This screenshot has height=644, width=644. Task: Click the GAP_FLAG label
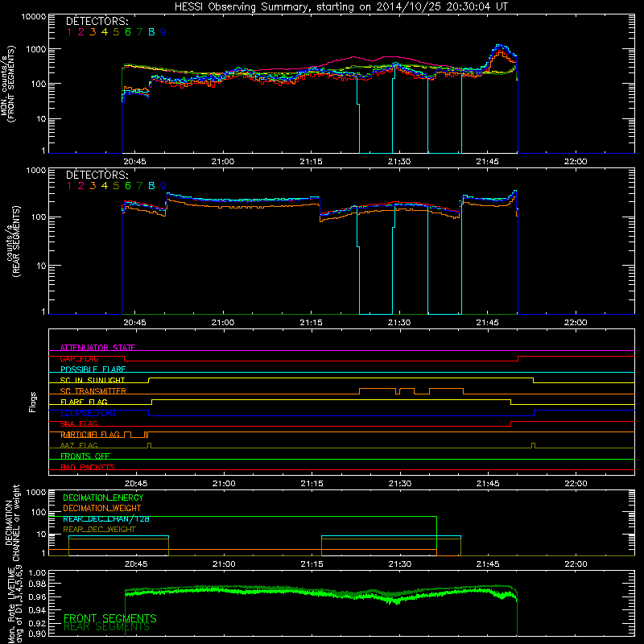click(79, 358)
